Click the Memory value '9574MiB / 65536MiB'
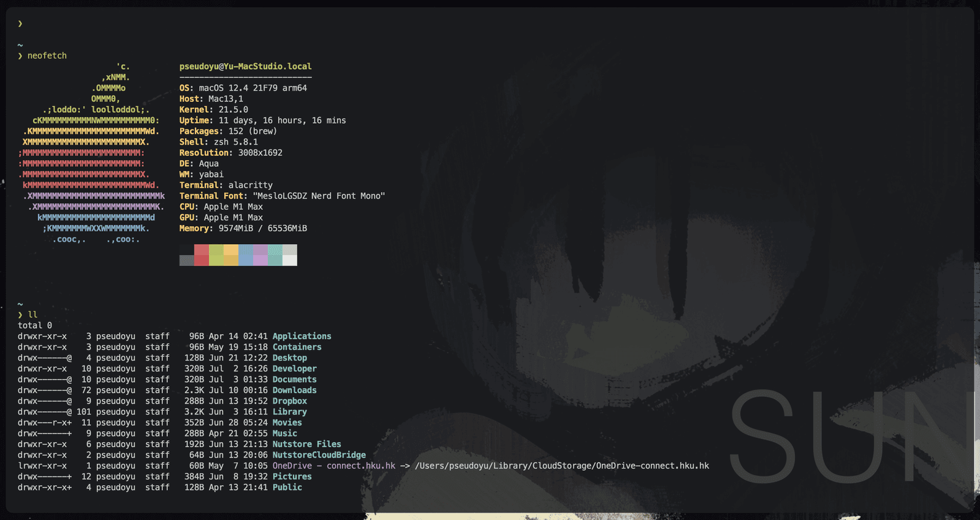The width and height of the screenshot is (980, 520). coord(262,228)
